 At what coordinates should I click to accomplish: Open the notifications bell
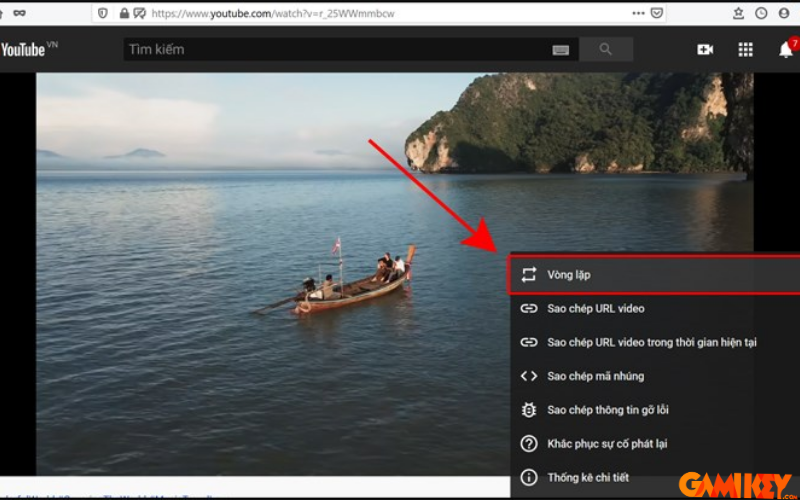pyautogui.click(x=786, y=50)
